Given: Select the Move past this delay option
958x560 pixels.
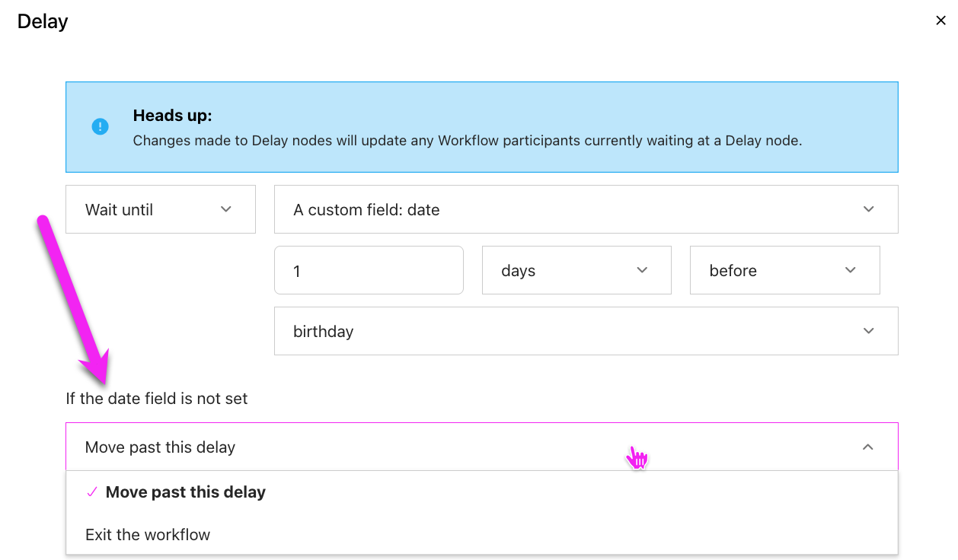Looking at the screenshot, I should (x=186, y=492).
